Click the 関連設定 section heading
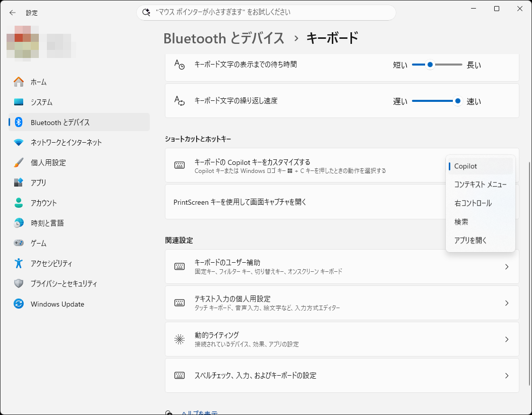This screenshot has width=532, height=415. pos(179,241)
